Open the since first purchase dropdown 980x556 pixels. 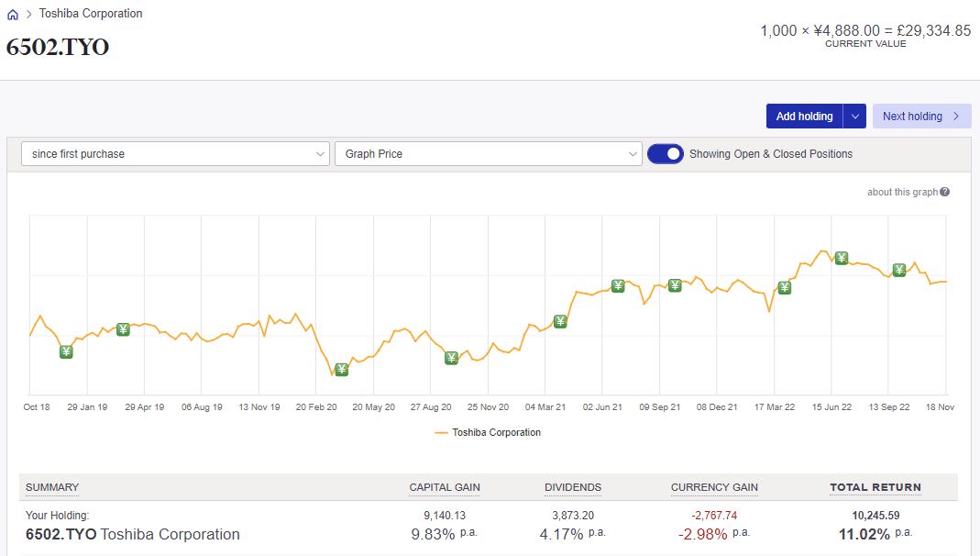(x=174, y=153)
